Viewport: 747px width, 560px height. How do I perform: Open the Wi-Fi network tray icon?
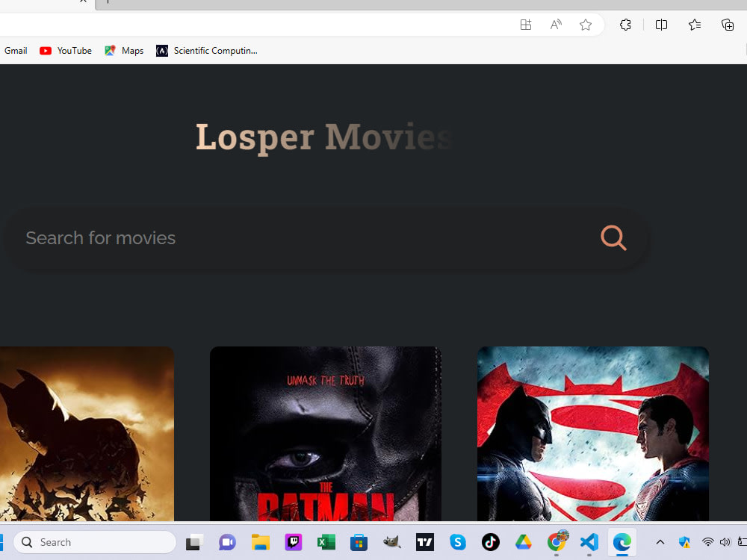tap(708, 542)
